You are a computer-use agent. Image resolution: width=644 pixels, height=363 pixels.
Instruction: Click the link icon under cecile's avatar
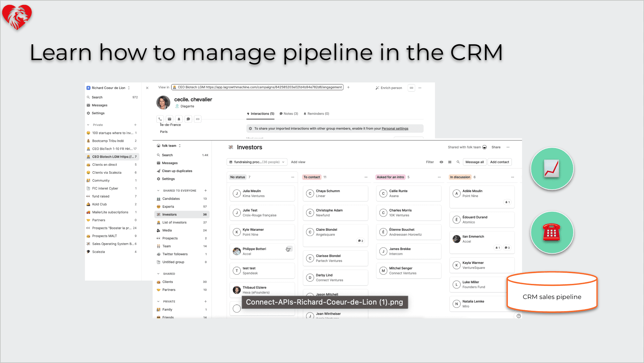198,119
